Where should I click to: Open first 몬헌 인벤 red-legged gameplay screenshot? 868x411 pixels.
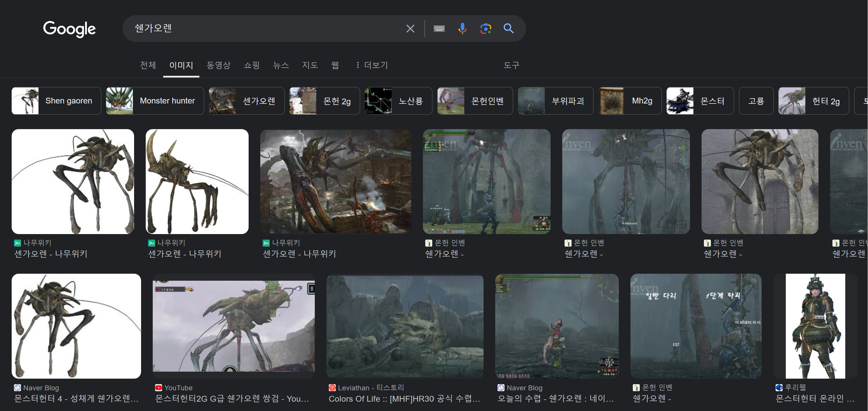click(x=486, y=182)
